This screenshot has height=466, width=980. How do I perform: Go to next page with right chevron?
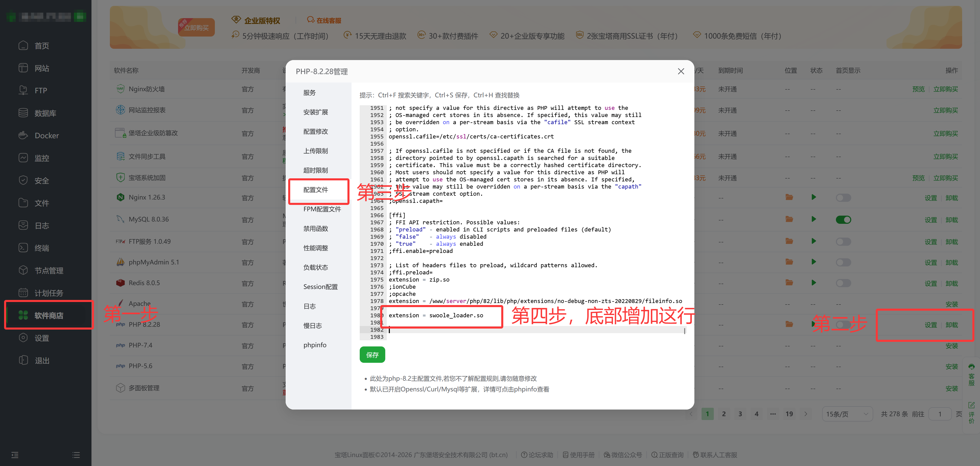pos(805,414)
